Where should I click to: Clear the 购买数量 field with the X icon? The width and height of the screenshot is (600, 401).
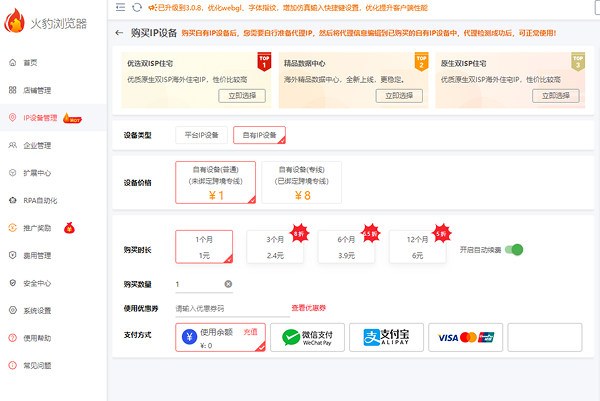pyautogui.click(x=228, y=285)
